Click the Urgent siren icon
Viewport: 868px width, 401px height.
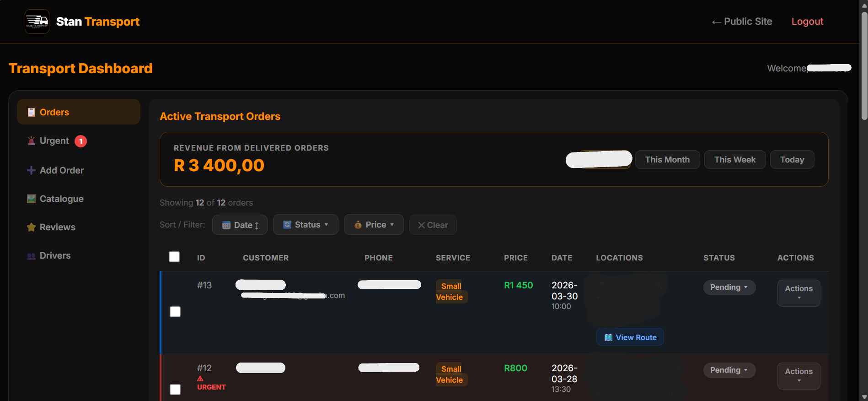click(31, 141)
